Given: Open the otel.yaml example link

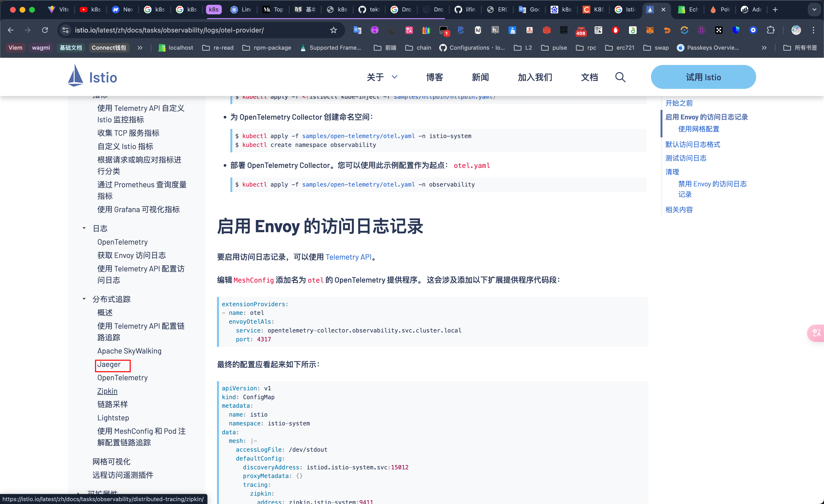Looking at the screenshot, I should pyautogui.click(x=472, y=166).
